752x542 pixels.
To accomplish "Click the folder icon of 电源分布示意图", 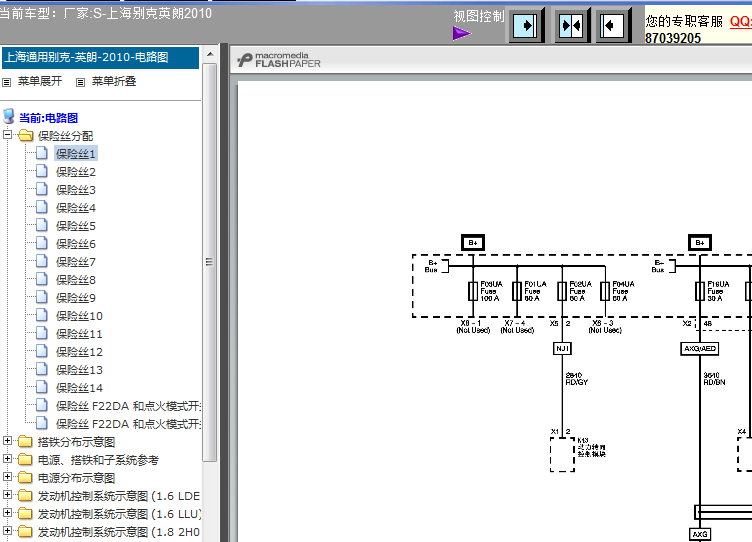I will 25,477.
